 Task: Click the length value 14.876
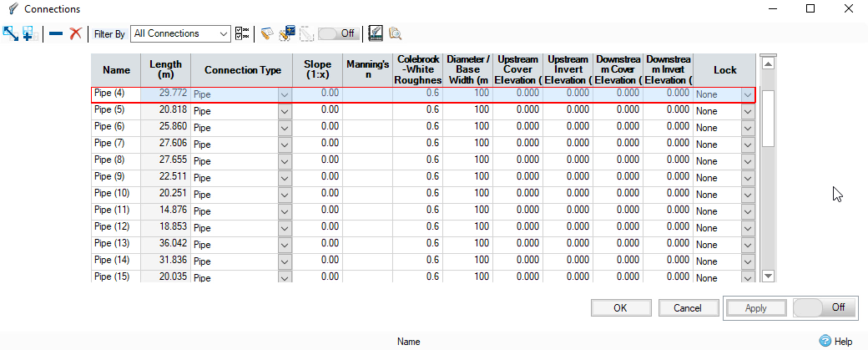point(166,210)
